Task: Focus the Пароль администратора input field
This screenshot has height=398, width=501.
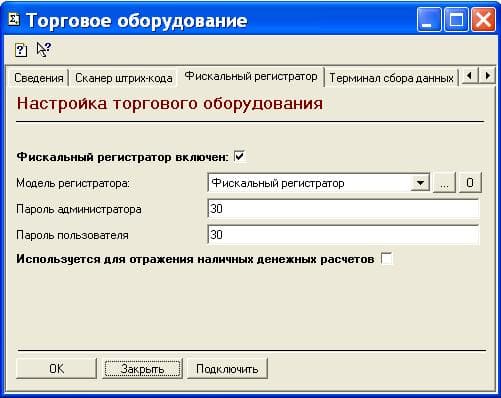Action: (x=343, y=209)
